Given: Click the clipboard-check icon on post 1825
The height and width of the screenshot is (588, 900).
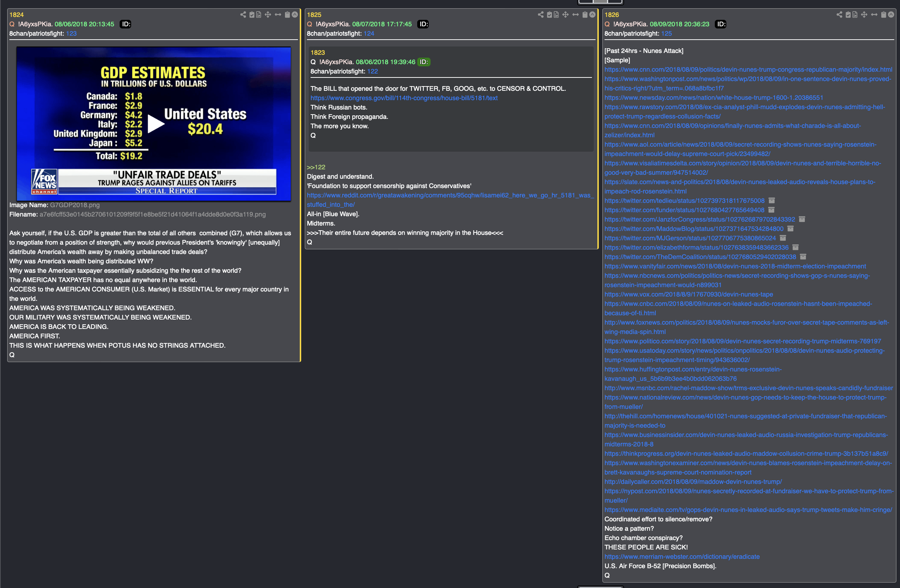Looking at the screenshot, I should (x=549, y=15).
